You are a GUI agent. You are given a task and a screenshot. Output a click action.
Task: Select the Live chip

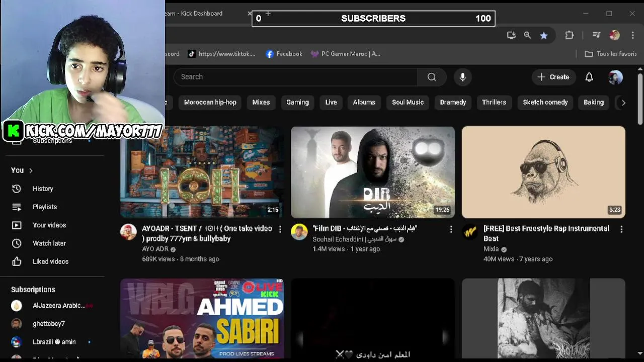tap(331, 102)
